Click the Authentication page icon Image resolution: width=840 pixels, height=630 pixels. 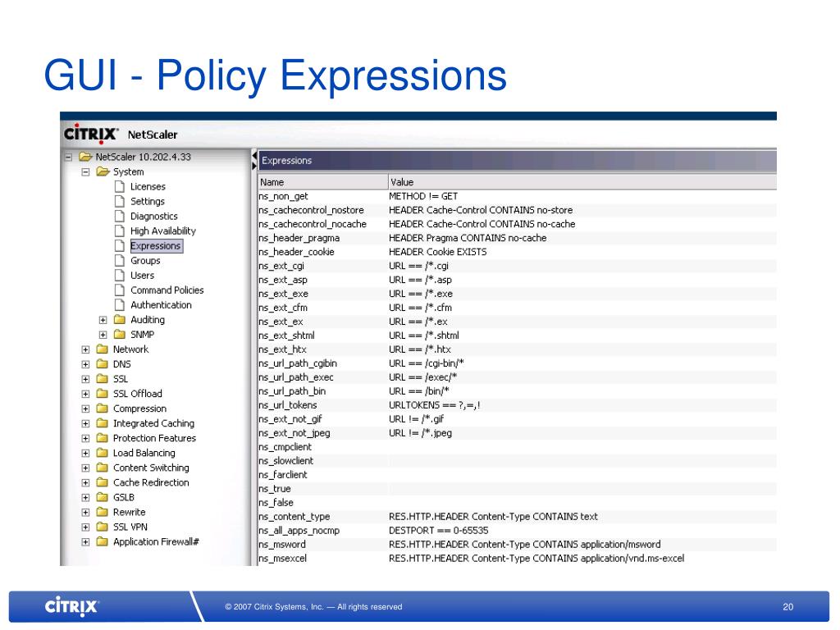pyautogui.click(x=120, y=305)
